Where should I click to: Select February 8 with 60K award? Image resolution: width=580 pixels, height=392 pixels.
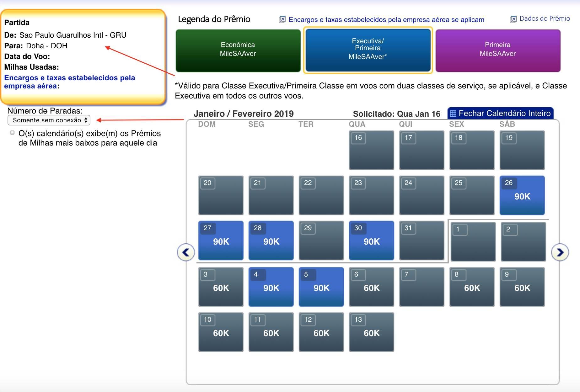tap(472, 287)
